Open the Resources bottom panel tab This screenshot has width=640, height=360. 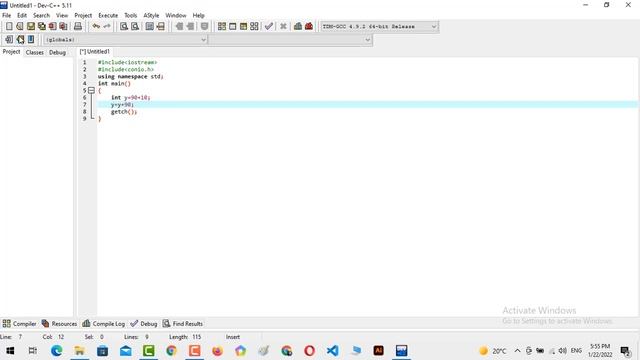tap(59, 324)
